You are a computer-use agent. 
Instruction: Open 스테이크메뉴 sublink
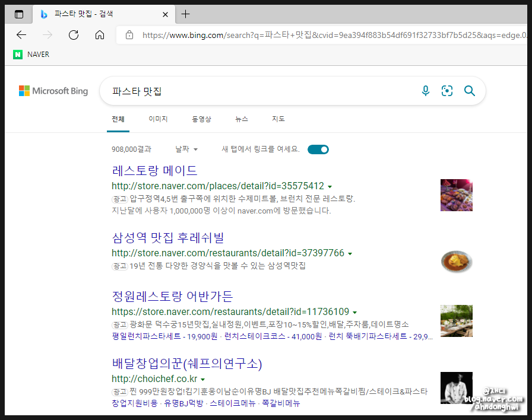tap(232, 403)
